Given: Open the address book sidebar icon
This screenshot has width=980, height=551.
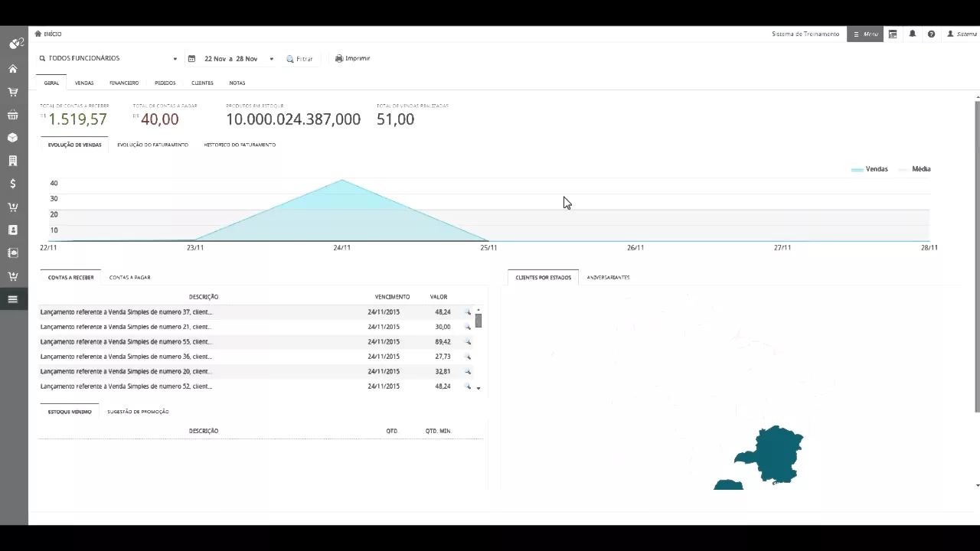Looking at the screenshot, I should point(13,253).
